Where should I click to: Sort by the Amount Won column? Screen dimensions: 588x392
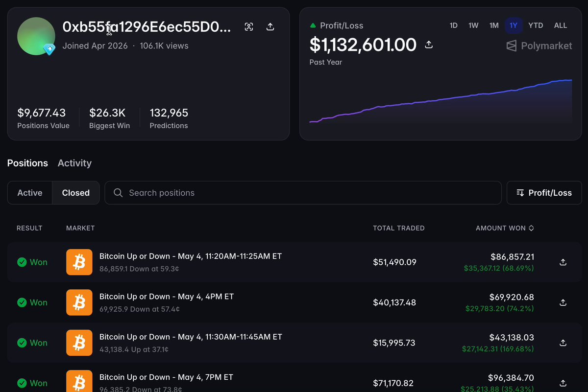click(505, 228)
